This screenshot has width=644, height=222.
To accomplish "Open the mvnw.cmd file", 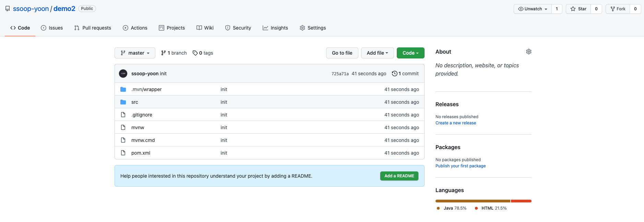I will (143, 140).
